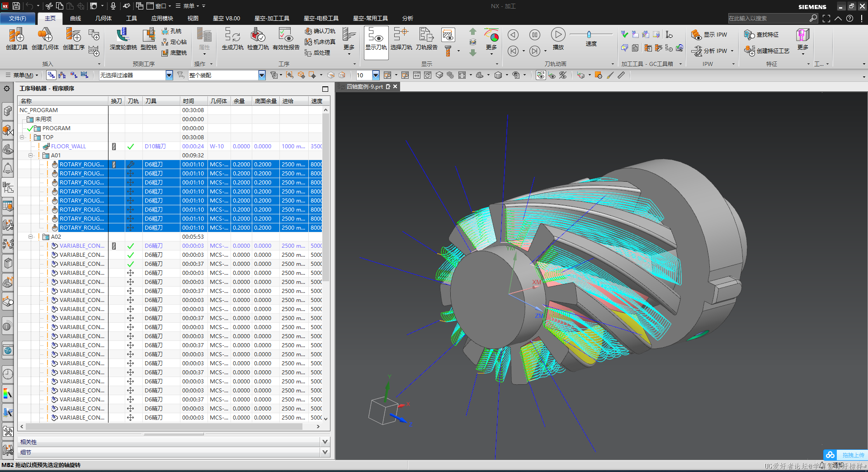The width and height of the screenshot is (868, 472).
Task: Open the History clock icon in sidebar
Action: (x=8, y=374)
